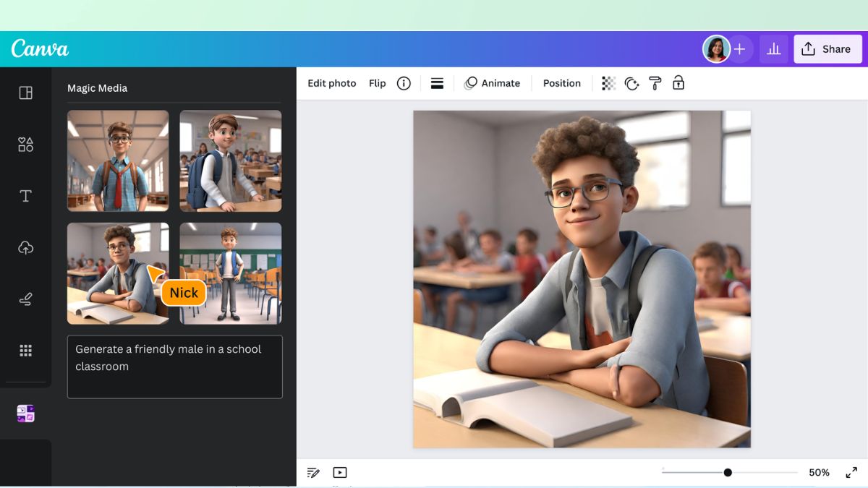This screenshot has width=868, height=488.
Task: Flip the selected image
Action: coord(378,83)
